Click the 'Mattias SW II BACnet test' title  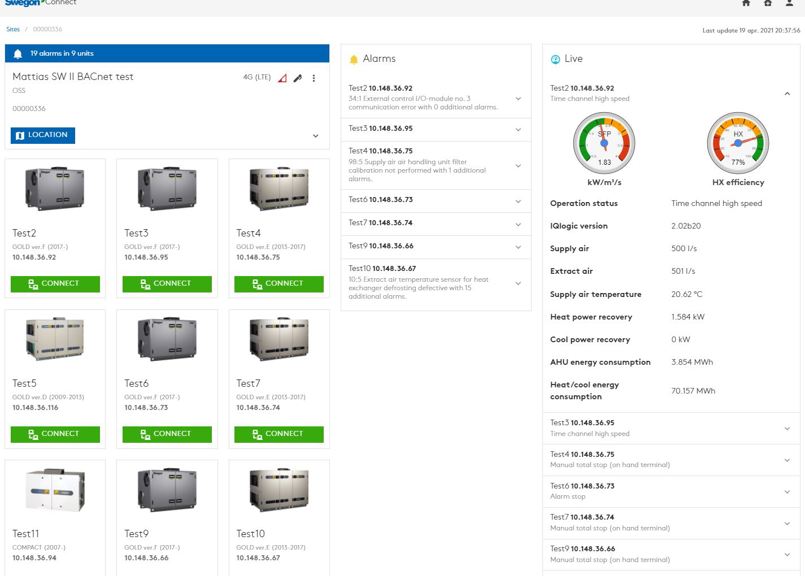[73, 76]
